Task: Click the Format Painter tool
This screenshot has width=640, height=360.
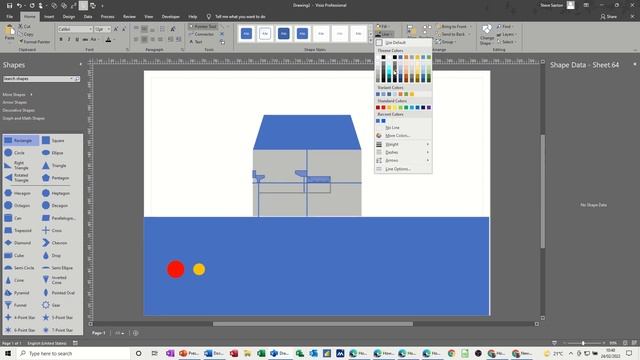Action: click(35, 42)
